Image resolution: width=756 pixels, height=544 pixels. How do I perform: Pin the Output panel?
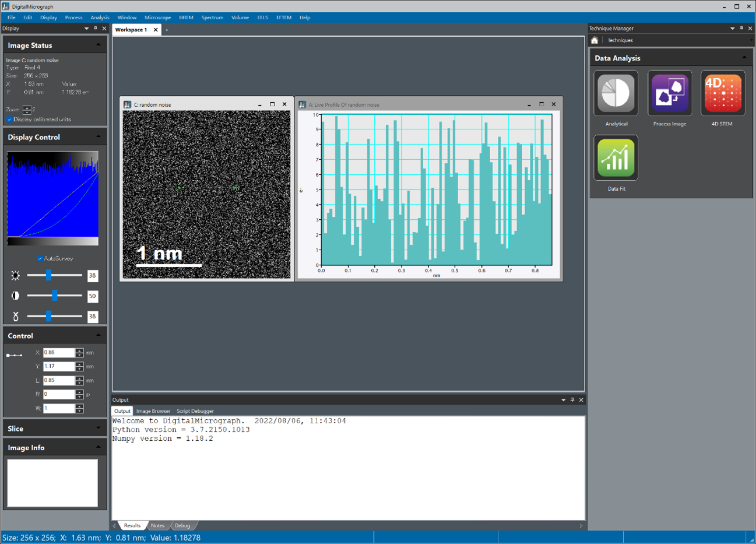point(572,400)
